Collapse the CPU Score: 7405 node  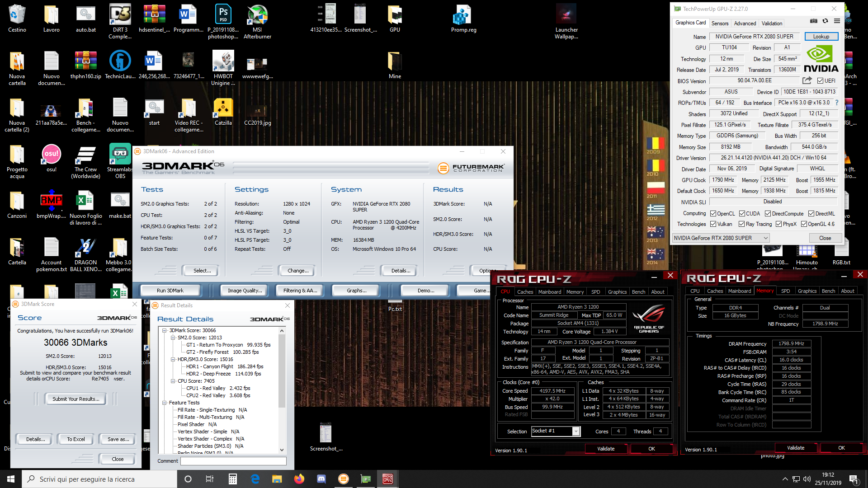click(173, 381)
